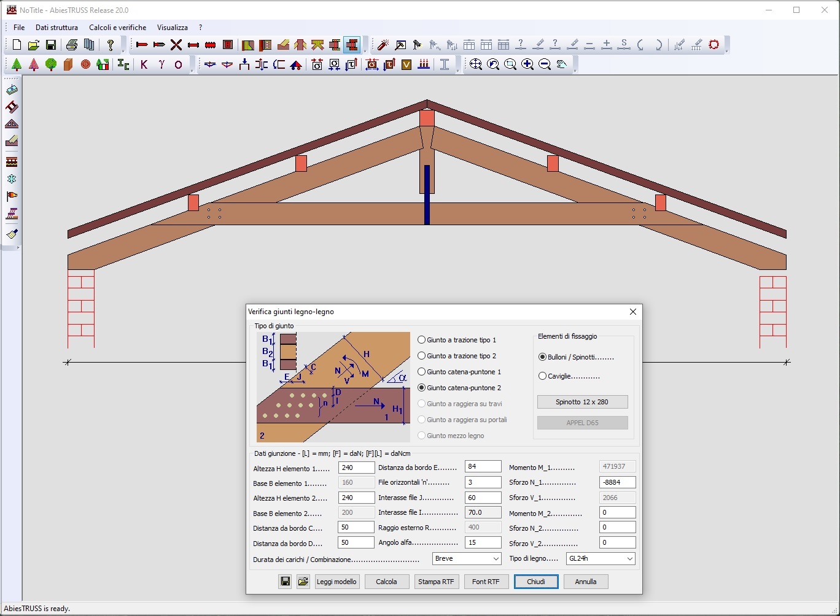Click the paintbrush sidebar icon
The width and height of the screenshot is (840, 616).
[x=12, y=234]
